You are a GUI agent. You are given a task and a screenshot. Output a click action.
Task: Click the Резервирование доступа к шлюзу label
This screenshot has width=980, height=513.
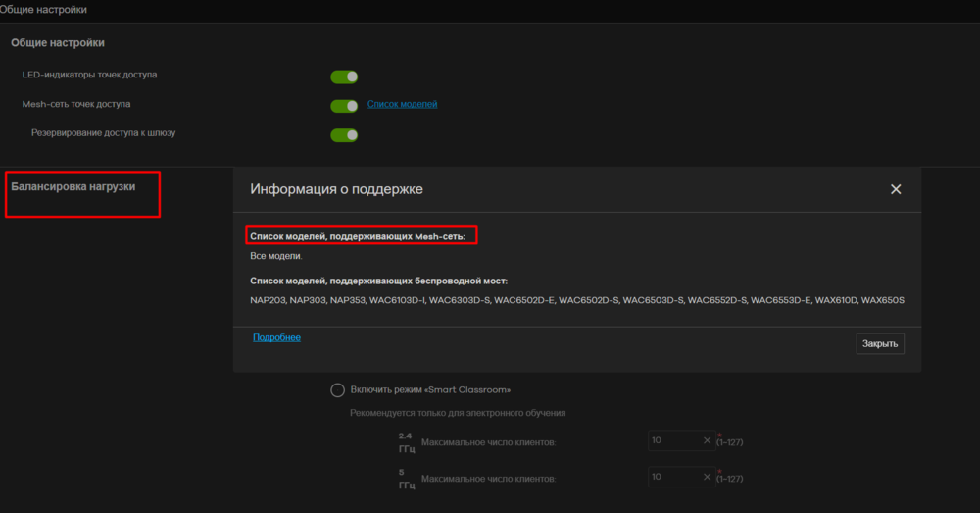[x=103, y=132]
